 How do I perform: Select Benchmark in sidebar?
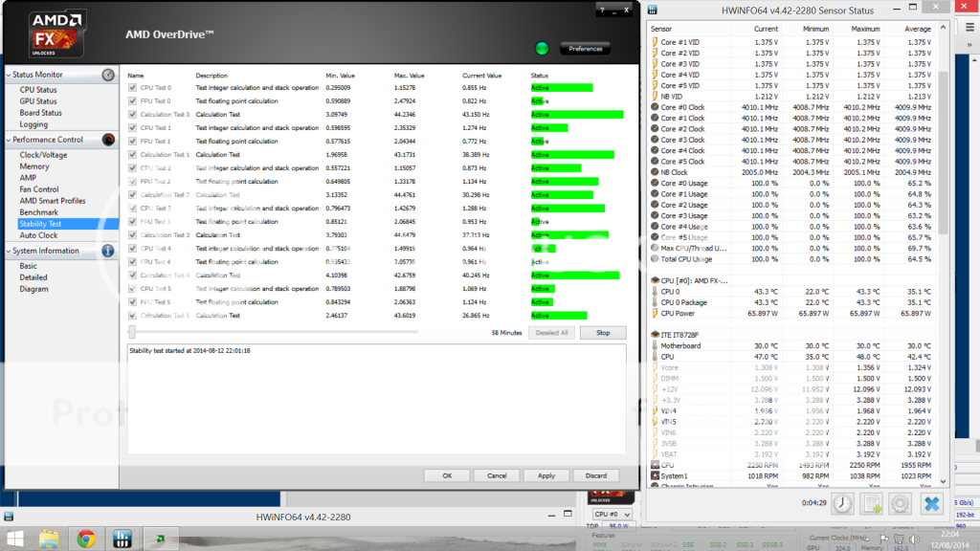[38, 212]
